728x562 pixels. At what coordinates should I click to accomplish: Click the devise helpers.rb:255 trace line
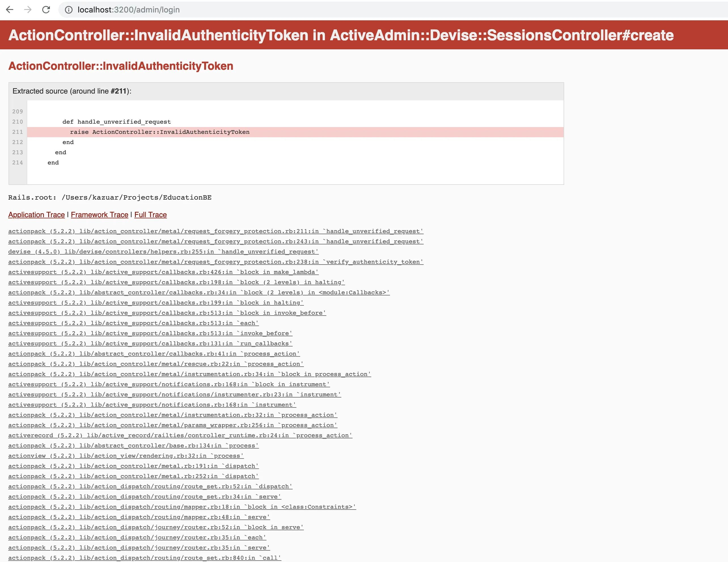click(x=163, y=252)
